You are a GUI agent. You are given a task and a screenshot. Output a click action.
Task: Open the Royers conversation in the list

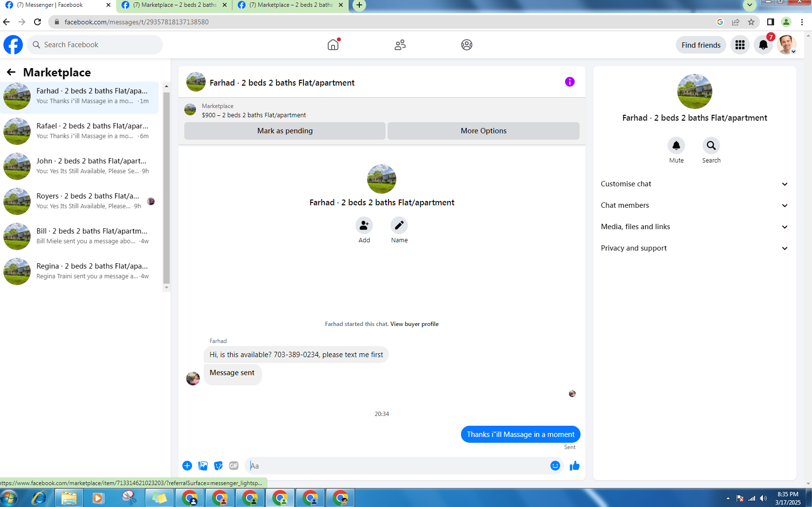(x=80, y=201)
